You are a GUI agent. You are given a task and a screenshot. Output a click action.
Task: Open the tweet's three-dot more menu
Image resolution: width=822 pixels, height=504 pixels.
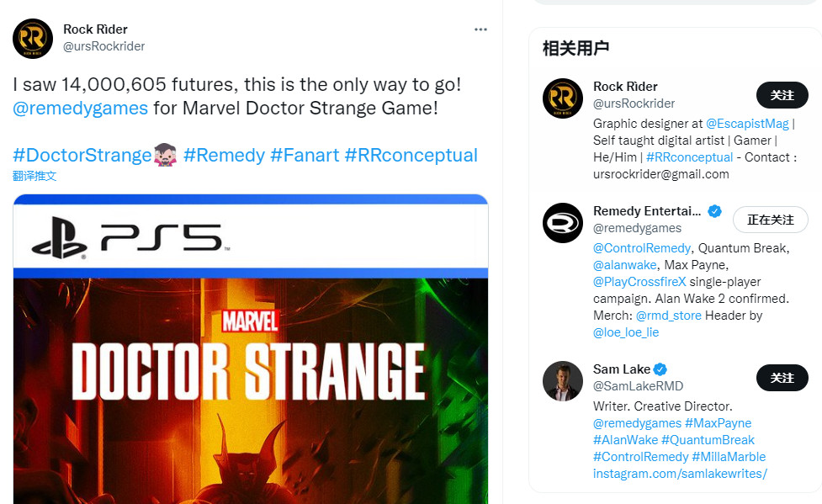(480, 29)
